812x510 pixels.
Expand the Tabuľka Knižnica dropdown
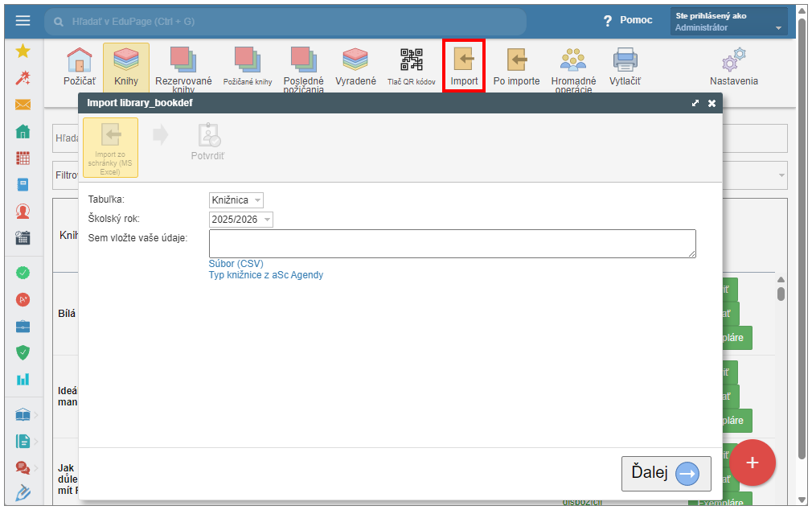(x=236, y=200)
